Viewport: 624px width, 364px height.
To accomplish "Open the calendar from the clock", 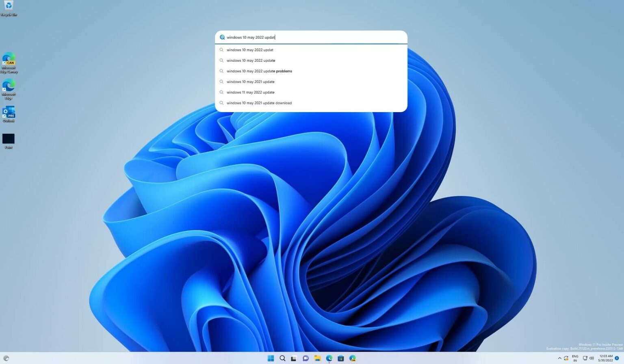I will pos(604,358).
